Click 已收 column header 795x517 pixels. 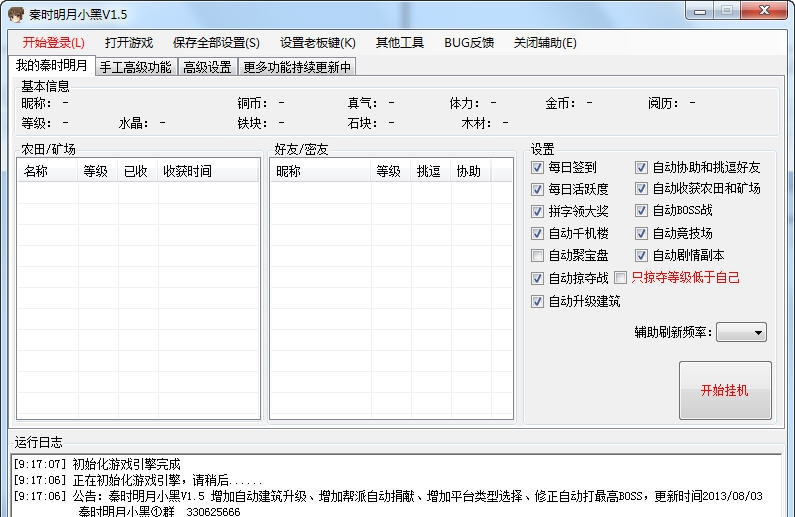point(138,171)
